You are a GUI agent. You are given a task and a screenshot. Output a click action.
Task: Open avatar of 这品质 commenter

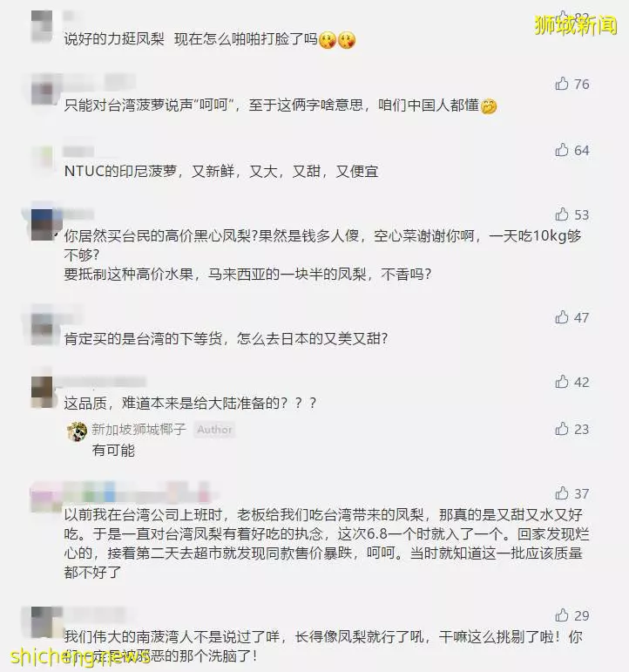[x=42, y=391]
